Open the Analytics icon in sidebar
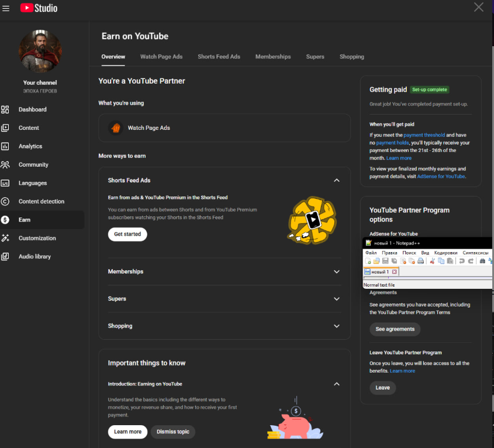This screenshot has width=494, height=448. 5,146
